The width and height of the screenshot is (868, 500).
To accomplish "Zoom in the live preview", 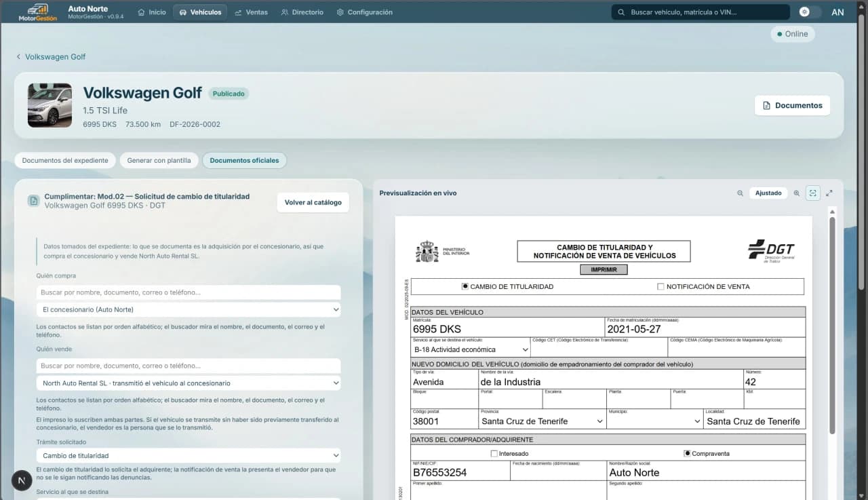I will click(797, 193).
